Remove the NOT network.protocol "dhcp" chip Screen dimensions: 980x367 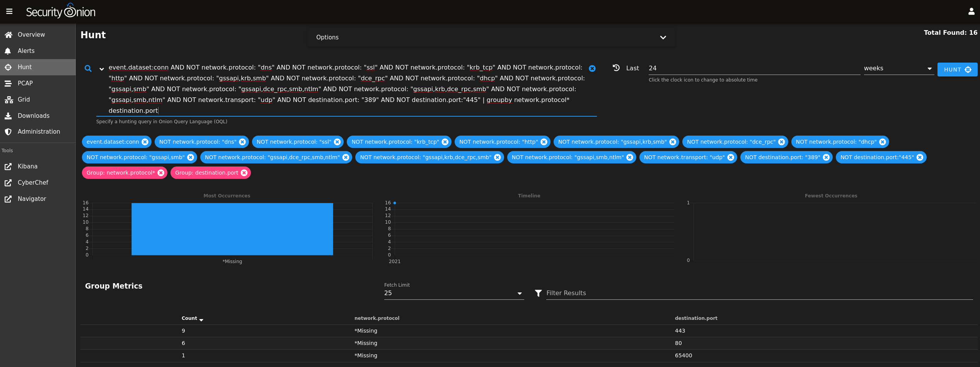pos(883,142)
